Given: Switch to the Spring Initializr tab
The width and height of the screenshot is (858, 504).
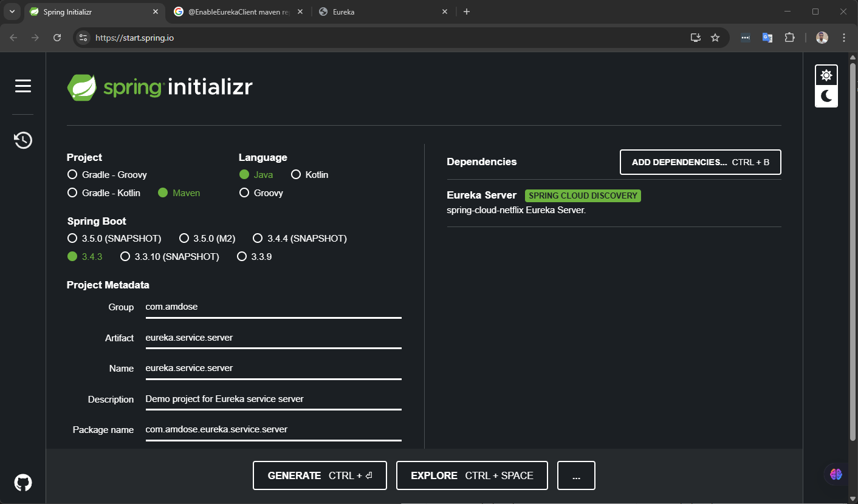Looking at the screenshot, I should click(x=94, y=12).
